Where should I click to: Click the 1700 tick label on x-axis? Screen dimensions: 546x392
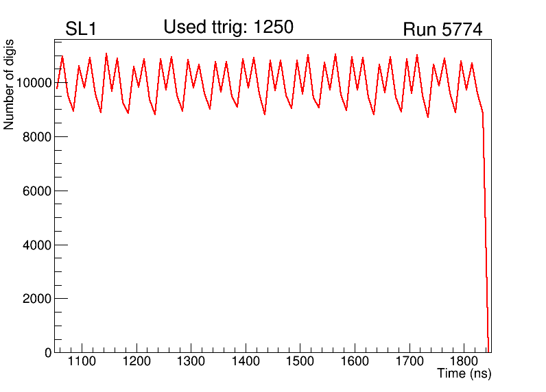pyautogui.click(x=409, y=361)
